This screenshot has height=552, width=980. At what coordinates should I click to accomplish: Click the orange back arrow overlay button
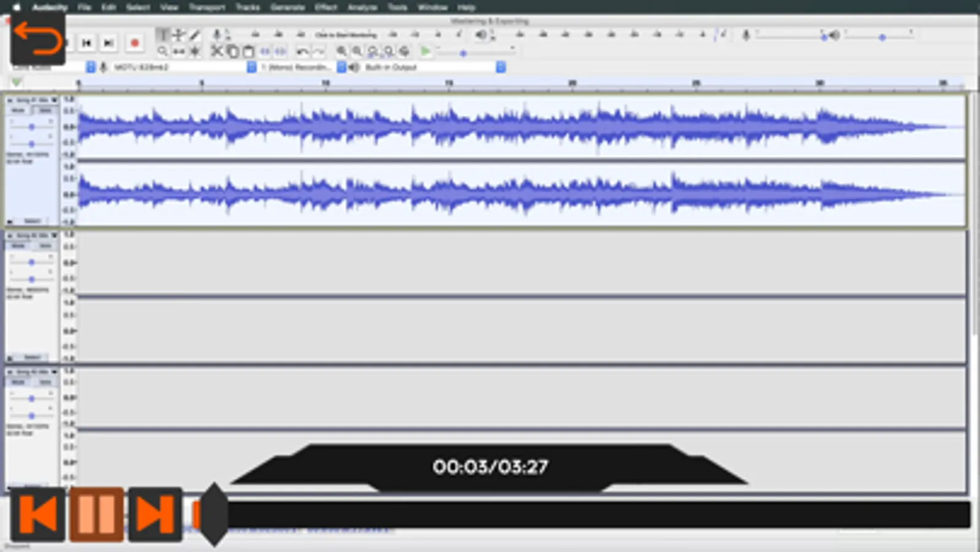(x=37, y=39)
